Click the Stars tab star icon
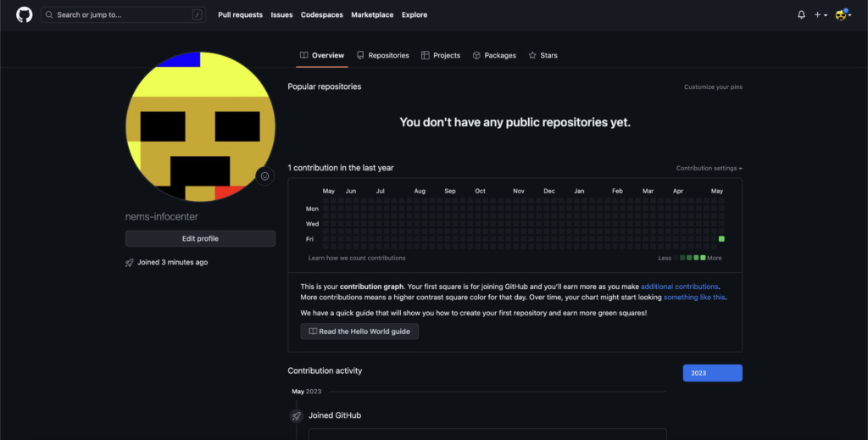 point(532,55)
